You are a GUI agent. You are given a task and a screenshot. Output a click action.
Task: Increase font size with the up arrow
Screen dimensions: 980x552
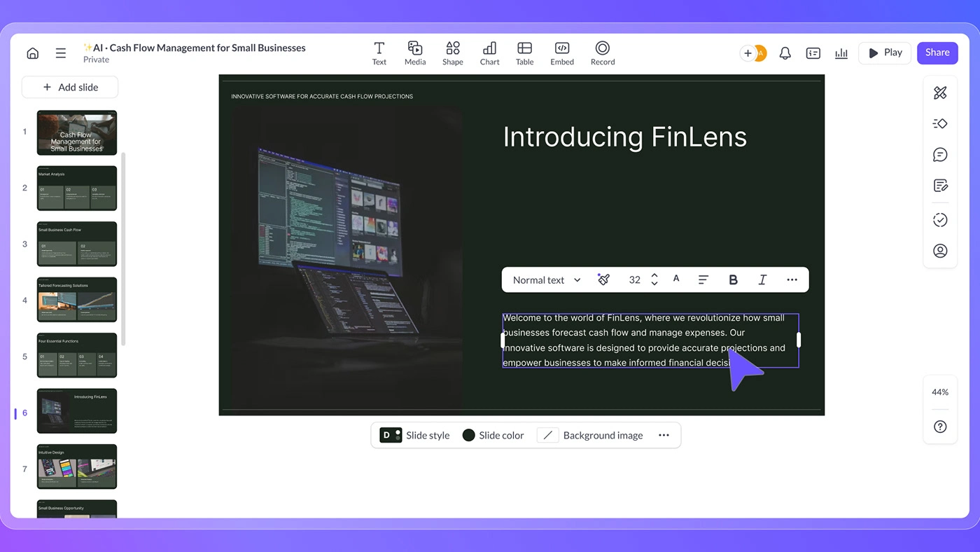[x=654, y=275]
